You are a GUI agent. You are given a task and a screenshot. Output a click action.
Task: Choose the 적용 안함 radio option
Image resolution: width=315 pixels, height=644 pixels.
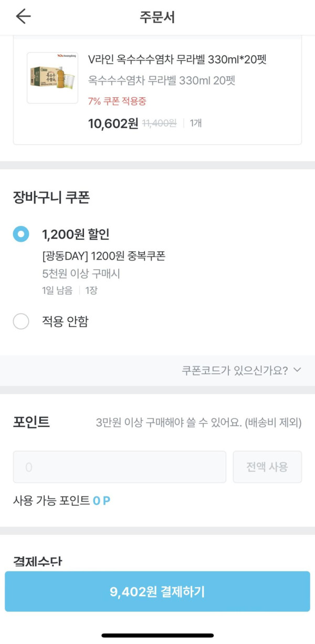pos(21,321)
